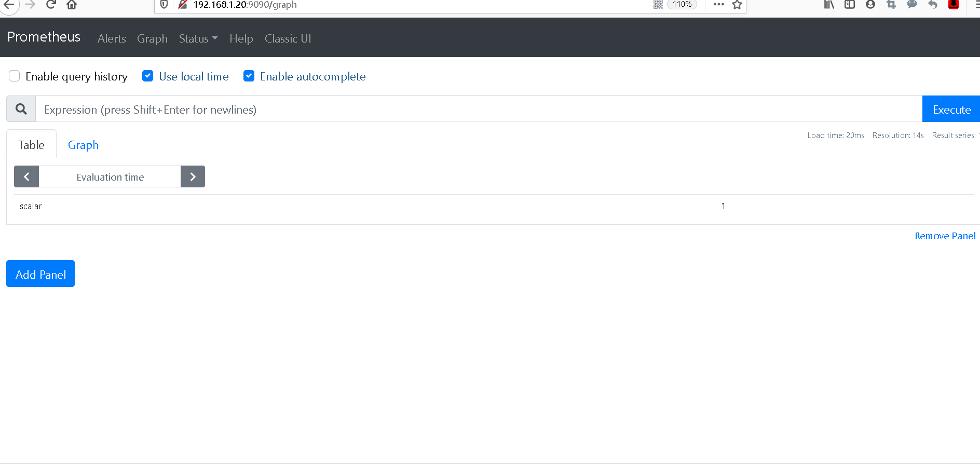Image resolution: width=980 pixels, height=464 pixels.
Task: Click the browser address bar URL
Action: point(245,5)
